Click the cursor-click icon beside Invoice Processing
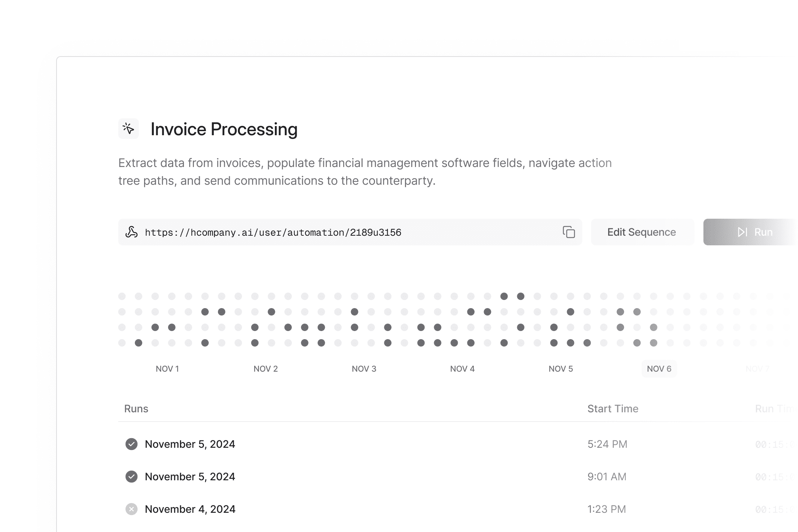798x532 pixels. coord(129,129)
